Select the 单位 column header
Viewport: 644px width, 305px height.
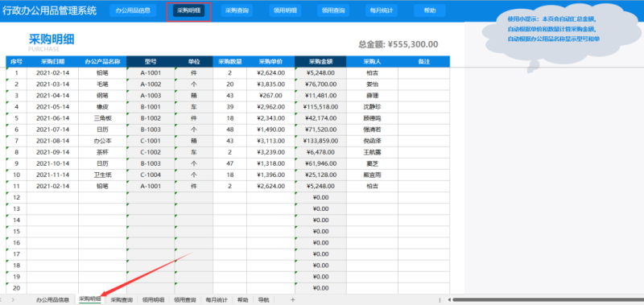(194, 62)
